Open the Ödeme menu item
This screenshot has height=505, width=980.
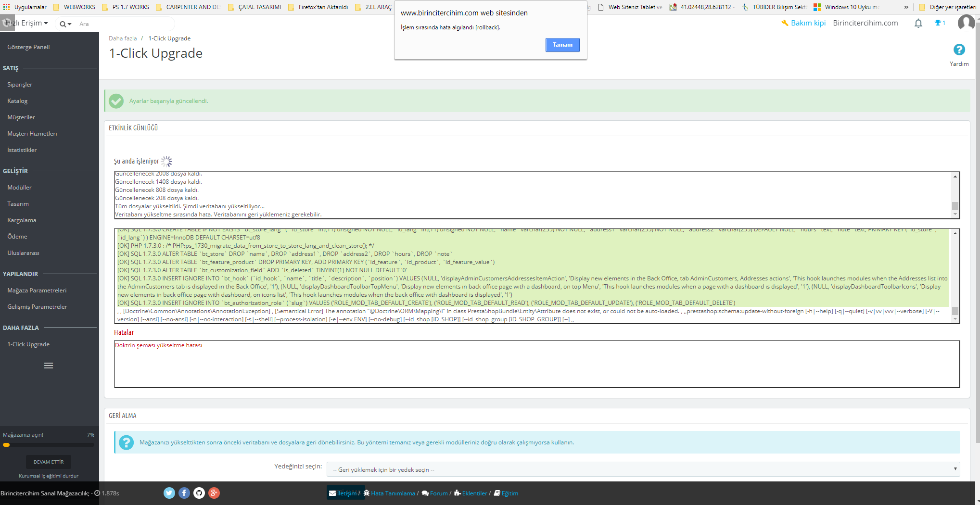(17, 237)
